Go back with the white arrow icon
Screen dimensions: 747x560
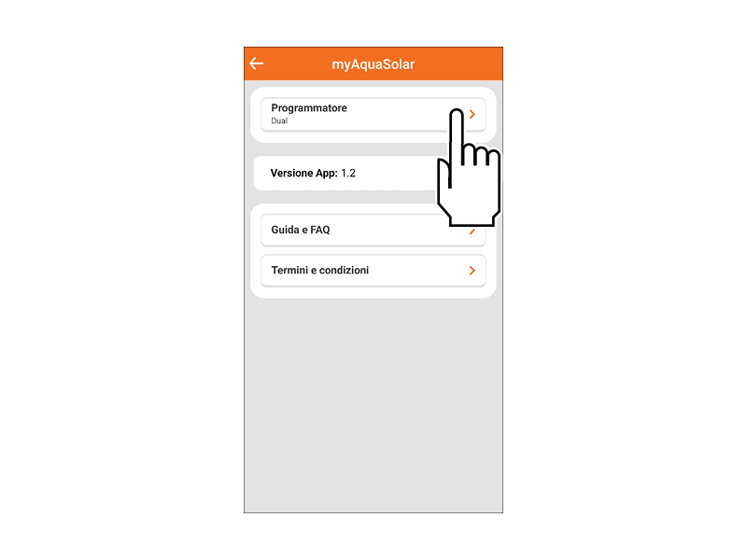(256, 63)
